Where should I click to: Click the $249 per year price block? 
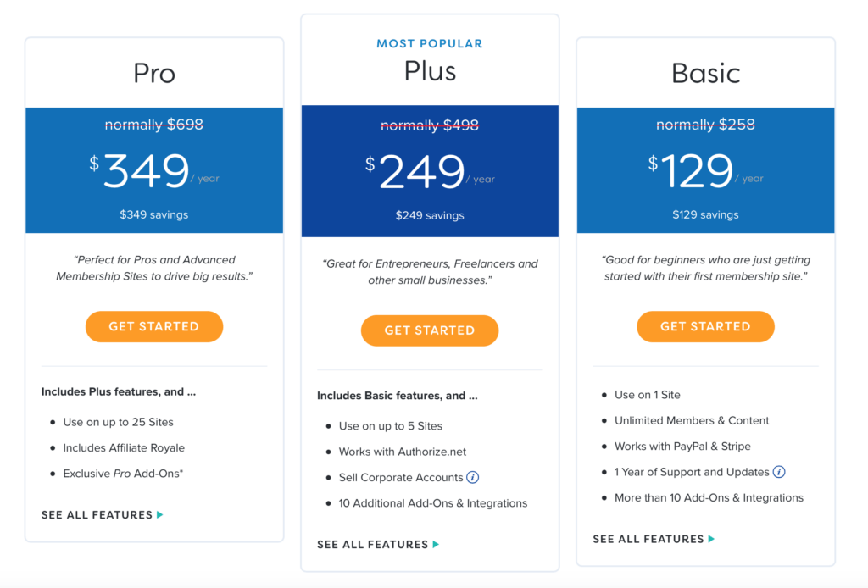click(430, 171)
